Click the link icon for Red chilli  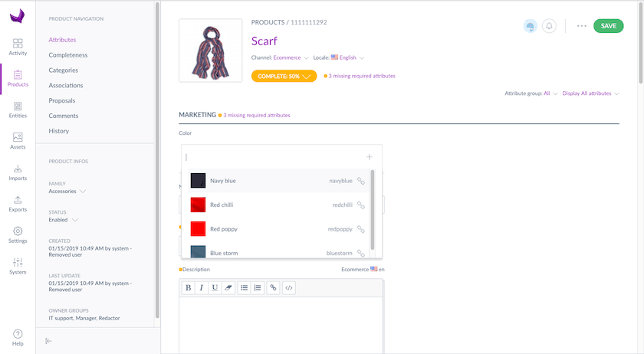coord(360,205)
